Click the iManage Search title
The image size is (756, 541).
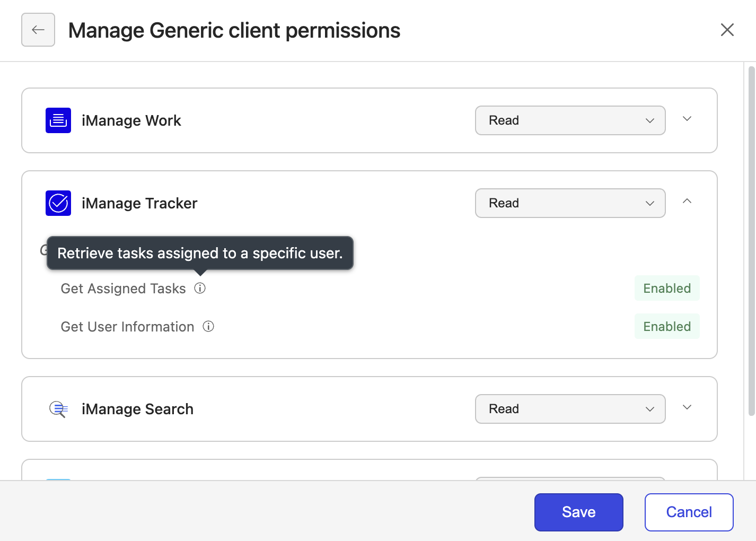[x=138, y=409]
